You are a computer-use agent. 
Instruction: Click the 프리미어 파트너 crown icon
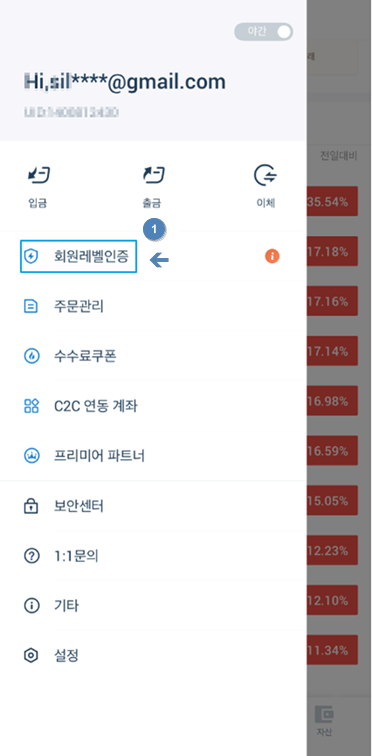(31, 456)
